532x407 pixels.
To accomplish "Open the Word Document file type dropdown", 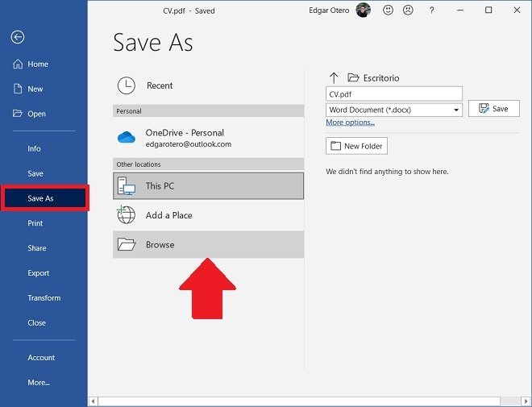I will (x=394, y=110).
